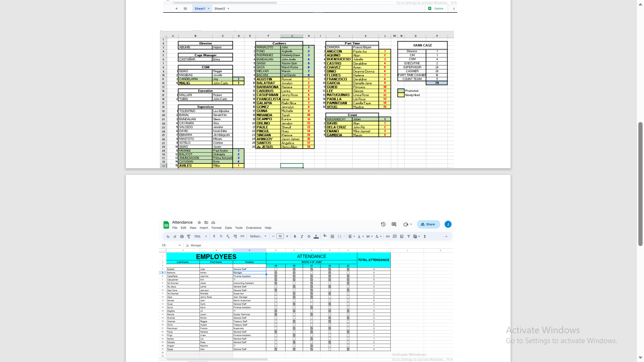The width and height of the screenshot is (644, 362).
Task: Toggle June 19 checkbox for Paule
Action: [276, 332]
